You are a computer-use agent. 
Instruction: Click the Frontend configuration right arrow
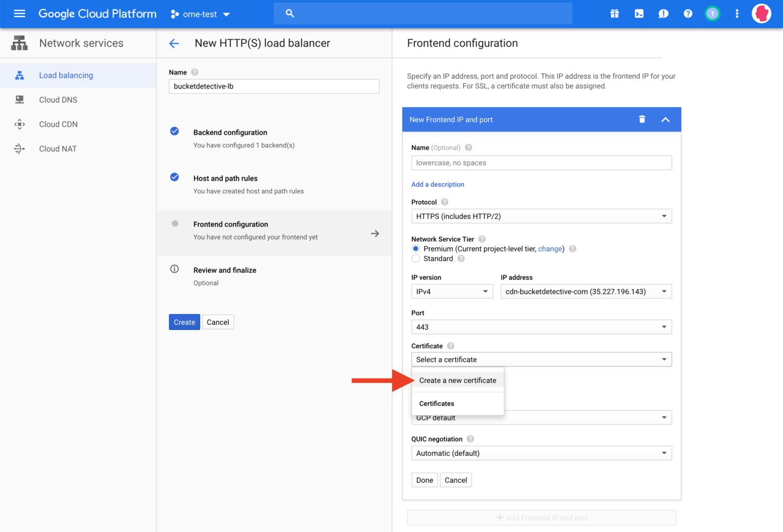click(x=375, y=233)
